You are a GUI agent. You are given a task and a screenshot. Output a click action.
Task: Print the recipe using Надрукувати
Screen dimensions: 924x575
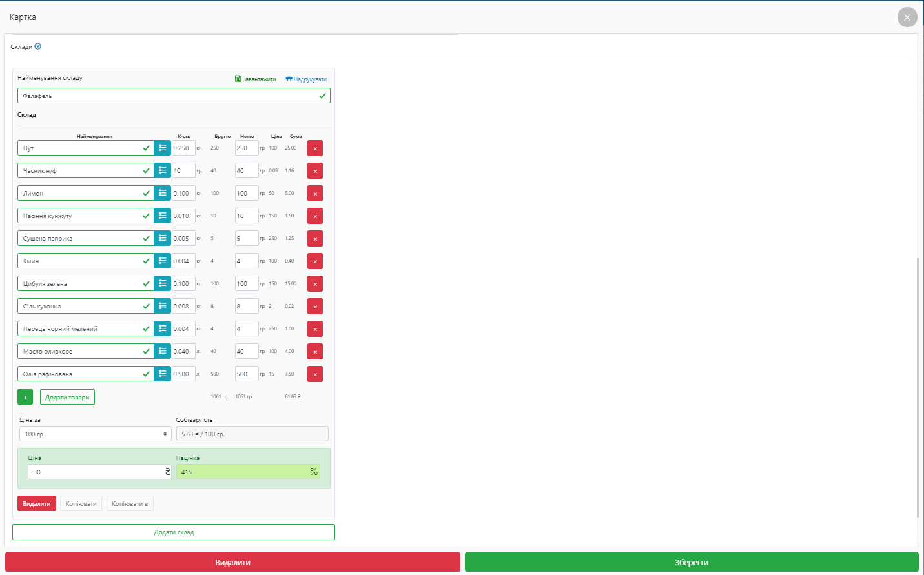(x=306, y=79)
